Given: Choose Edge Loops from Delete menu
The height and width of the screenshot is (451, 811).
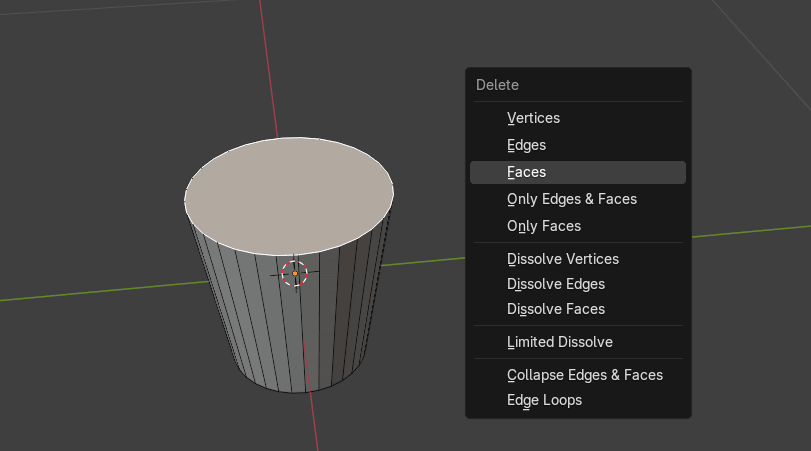Looking at the screenshot, I should click(544, 400).
